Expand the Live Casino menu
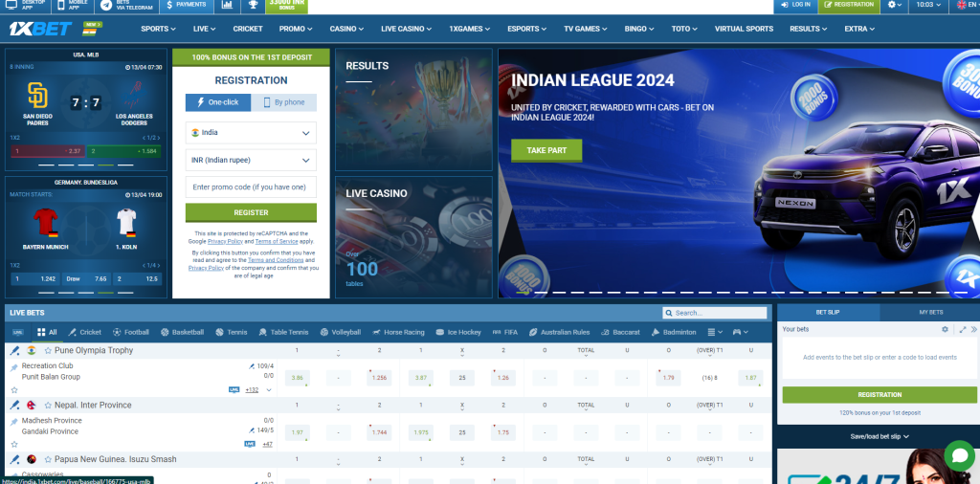 pos(406,29)
